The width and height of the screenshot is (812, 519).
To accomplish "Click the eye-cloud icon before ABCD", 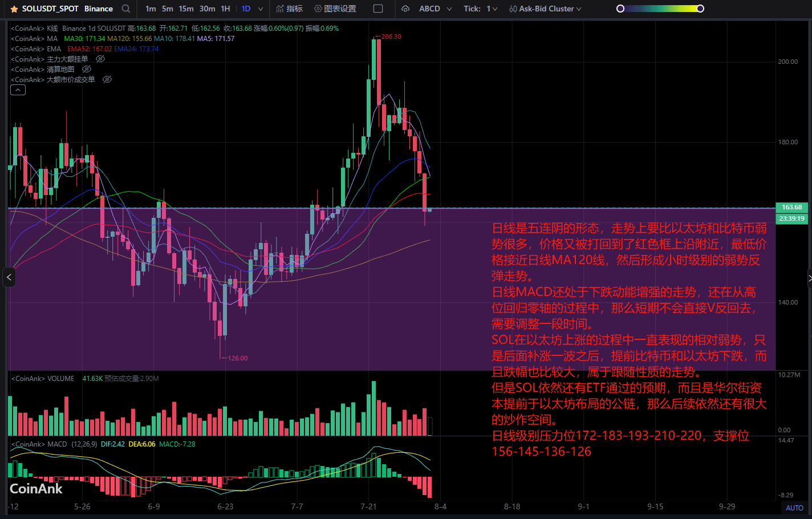I will pyautogui.click(x=405, y=9).
